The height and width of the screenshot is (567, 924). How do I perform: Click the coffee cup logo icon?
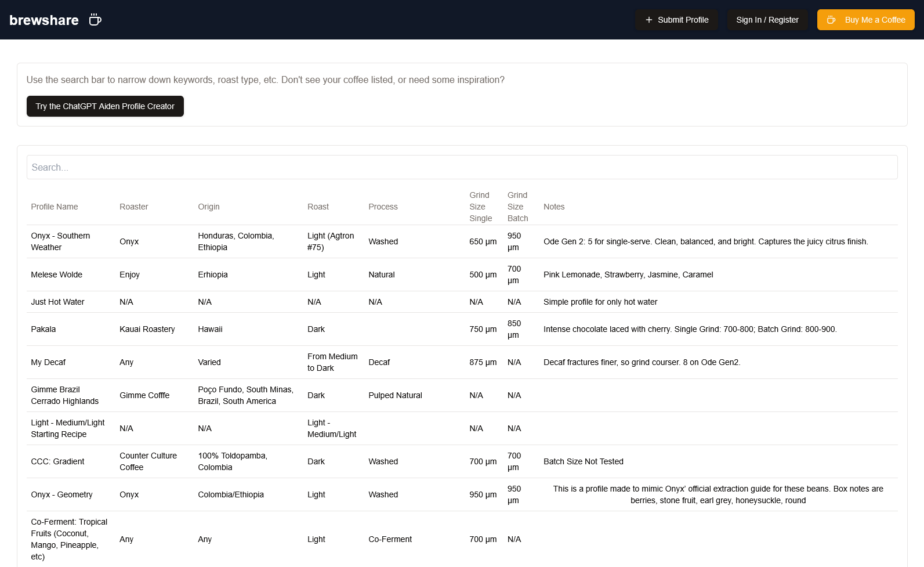pyautogui.click(x=95, y=20)
